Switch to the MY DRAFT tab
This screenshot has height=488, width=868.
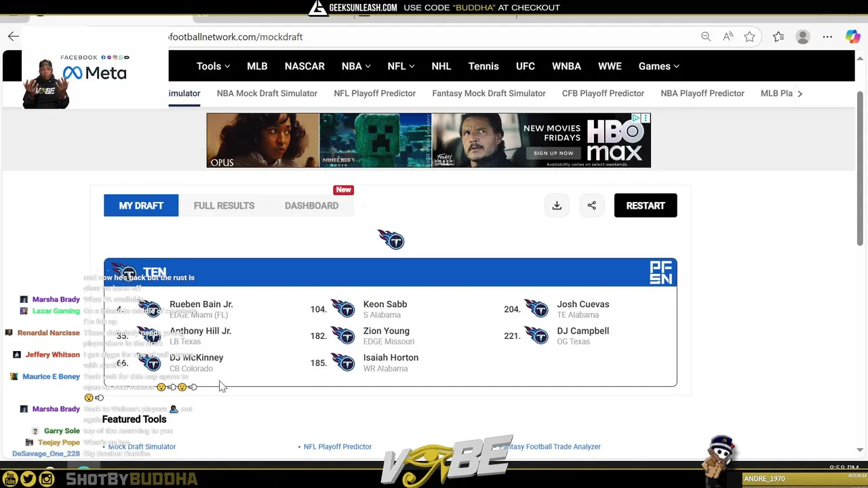tap(141, 205)
